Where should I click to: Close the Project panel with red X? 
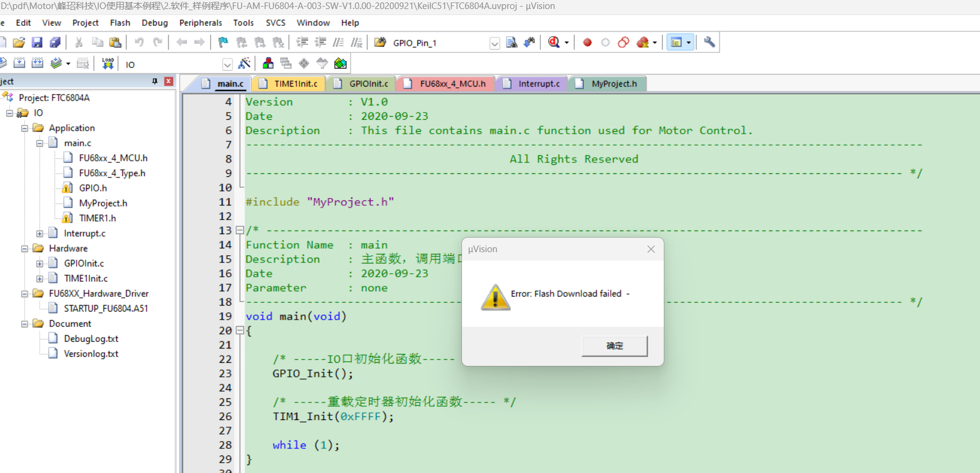point(169,81)
